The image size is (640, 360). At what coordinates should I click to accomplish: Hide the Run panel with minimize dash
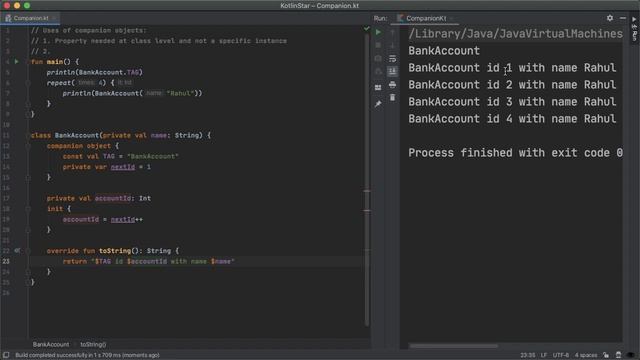pyautogui.click(x=622, y=18)
